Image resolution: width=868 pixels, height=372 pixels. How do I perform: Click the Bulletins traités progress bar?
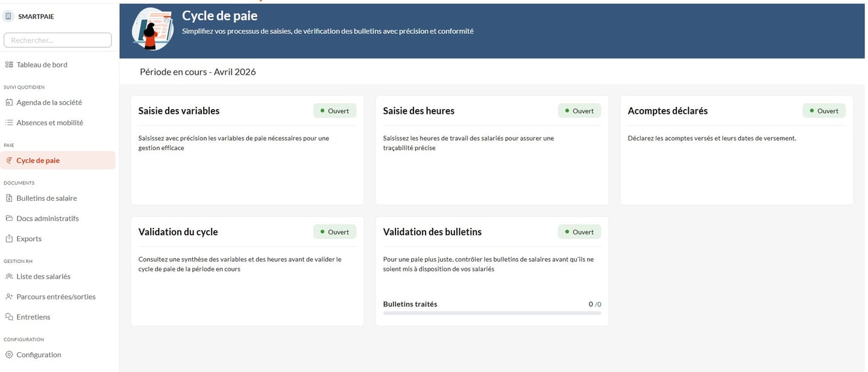click(492, 313)
